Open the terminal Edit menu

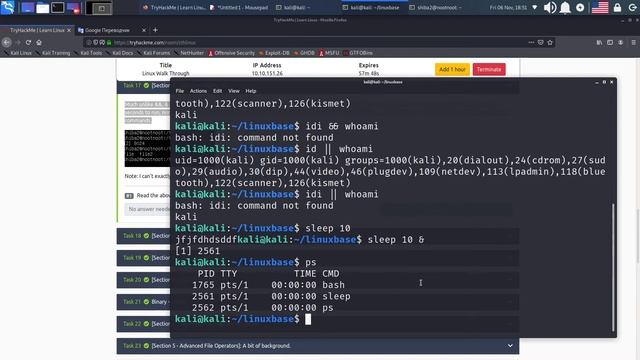pyautogui.click(x=218, y=91)
